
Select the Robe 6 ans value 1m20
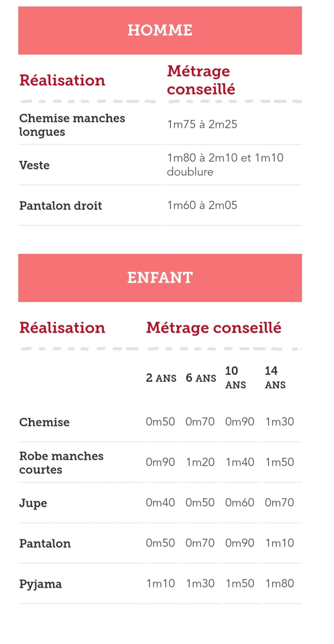tap(200, 462)
